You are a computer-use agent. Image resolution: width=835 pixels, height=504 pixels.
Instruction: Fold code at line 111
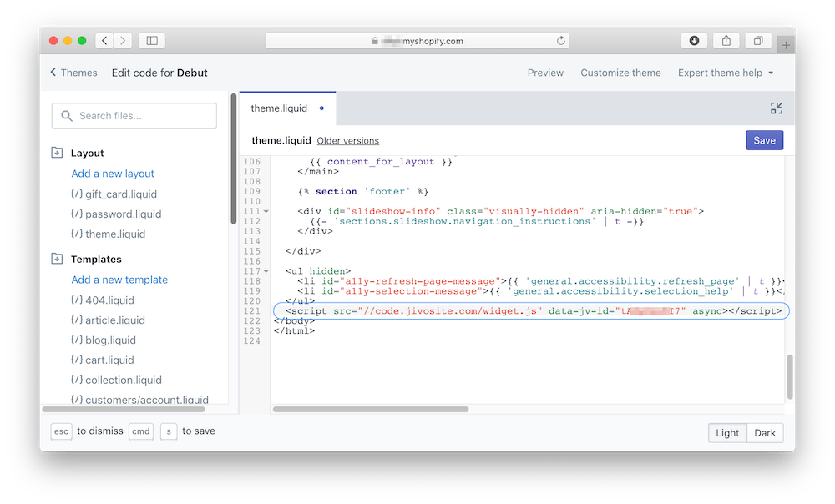coord(266,212)
